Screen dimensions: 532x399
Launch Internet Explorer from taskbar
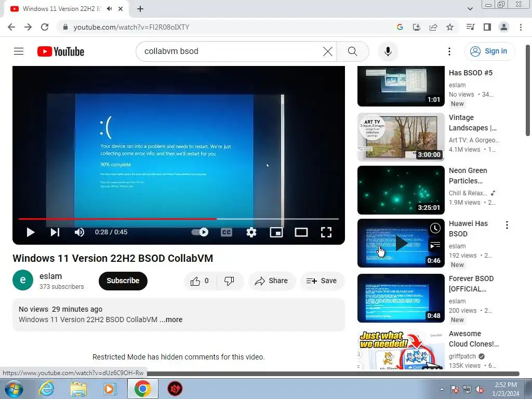pos(46,389)
